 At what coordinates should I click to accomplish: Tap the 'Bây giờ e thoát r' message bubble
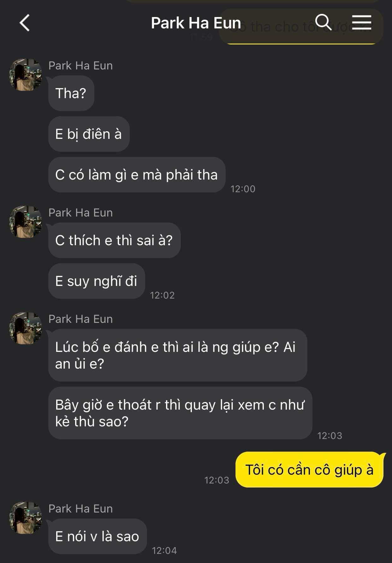pyautogui.click(x=180, y=413)
